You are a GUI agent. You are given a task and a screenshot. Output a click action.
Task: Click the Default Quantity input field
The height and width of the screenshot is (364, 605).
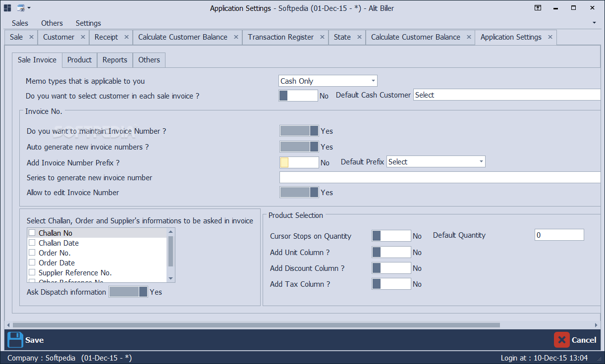click(x=559, y=235)
